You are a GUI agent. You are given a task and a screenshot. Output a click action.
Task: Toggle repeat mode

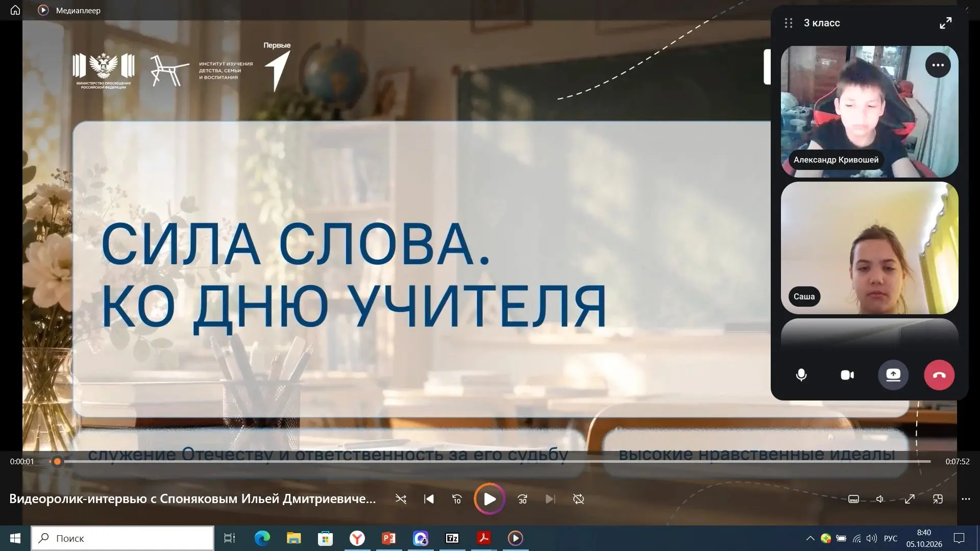tap(578, 499)
